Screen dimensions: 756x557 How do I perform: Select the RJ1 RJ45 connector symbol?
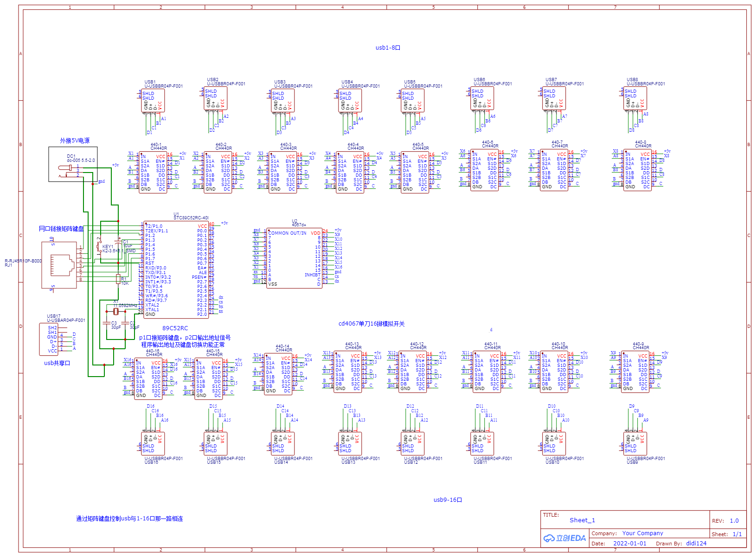[x=59, y=265]
